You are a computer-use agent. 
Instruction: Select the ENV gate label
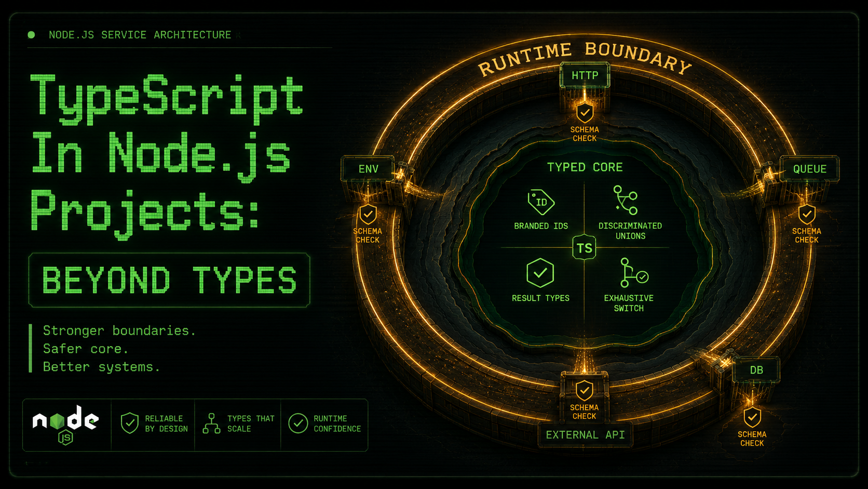[x=369, y=169]
